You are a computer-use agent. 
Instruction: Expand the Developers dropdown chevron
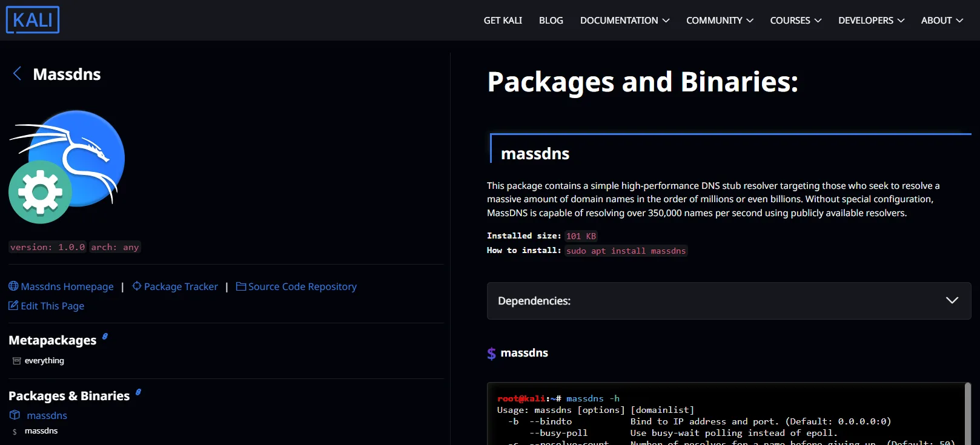point(901,21)
